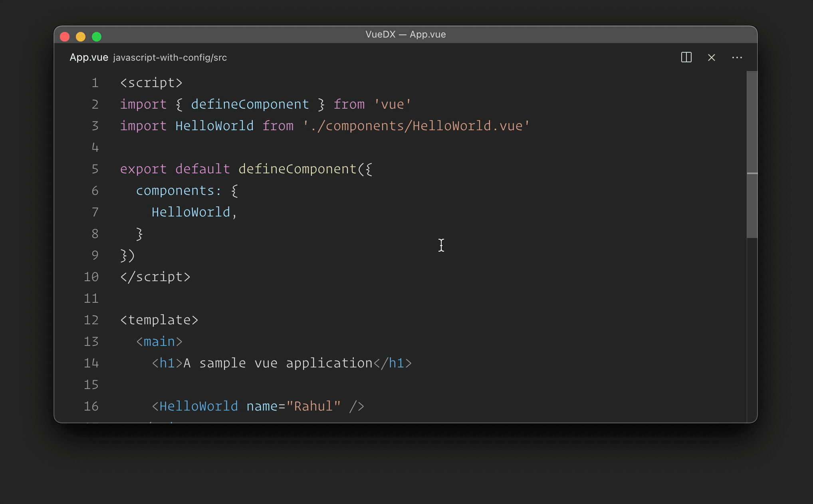The image size is (813, 504).
Task: Click the closing </h1> tag on line 14
Action: click(393, 363)
